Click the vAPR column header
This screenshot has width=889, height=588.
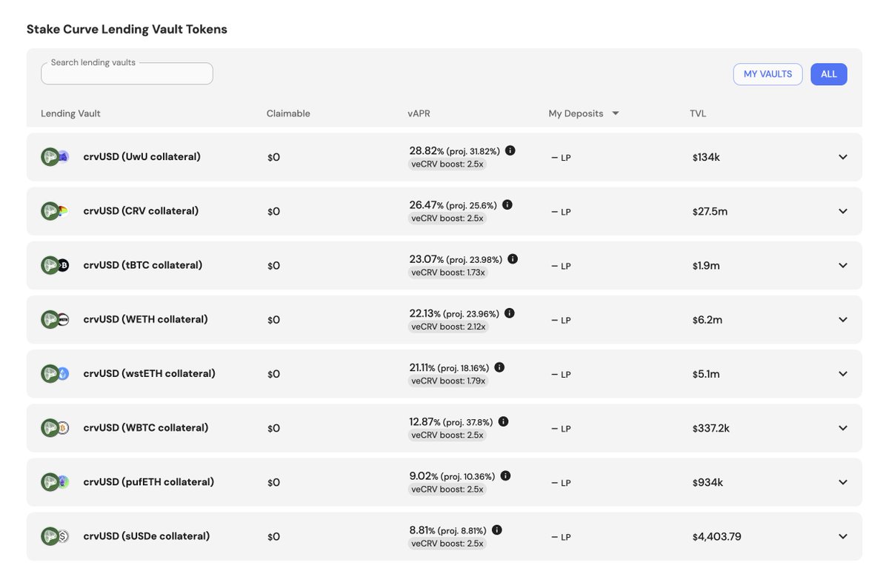tap(419, 113)
